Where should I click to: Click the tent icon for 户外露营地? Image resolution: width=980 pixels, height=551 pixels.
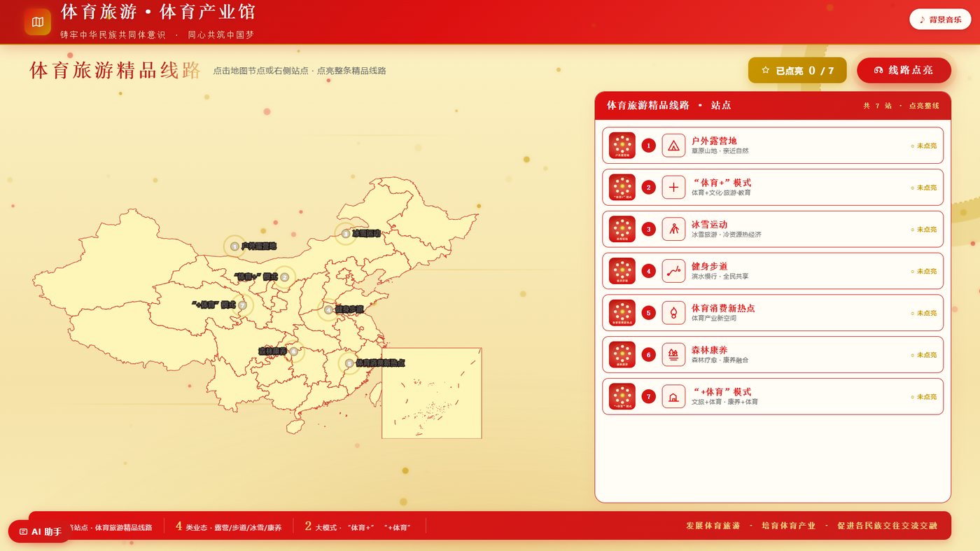[673, 146]
